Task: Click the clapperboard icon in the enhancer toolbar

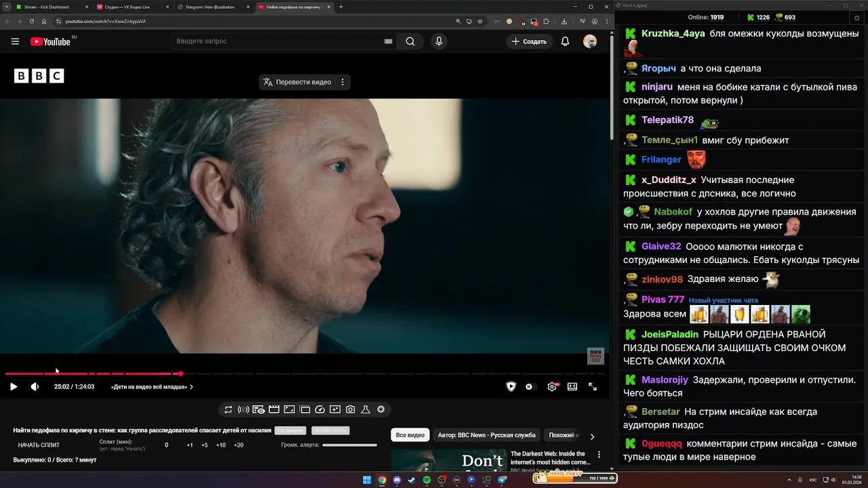Action: 274,409
